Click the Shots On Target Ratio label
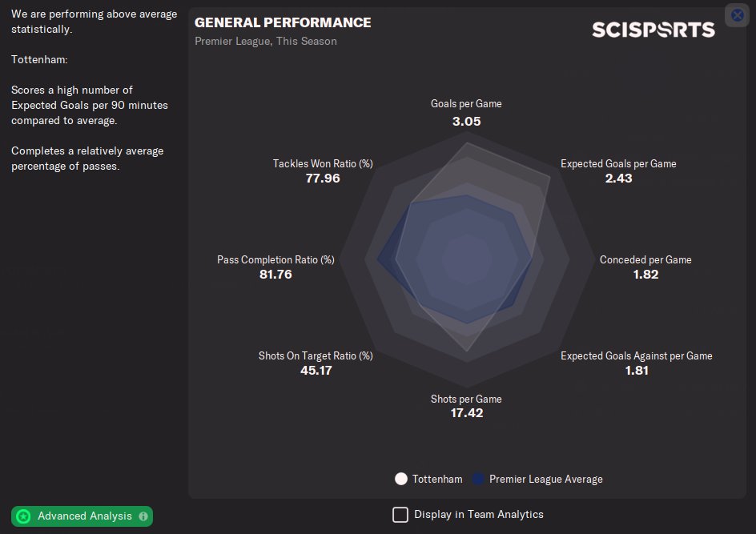The image size is (756, 534). coord(316,355)
